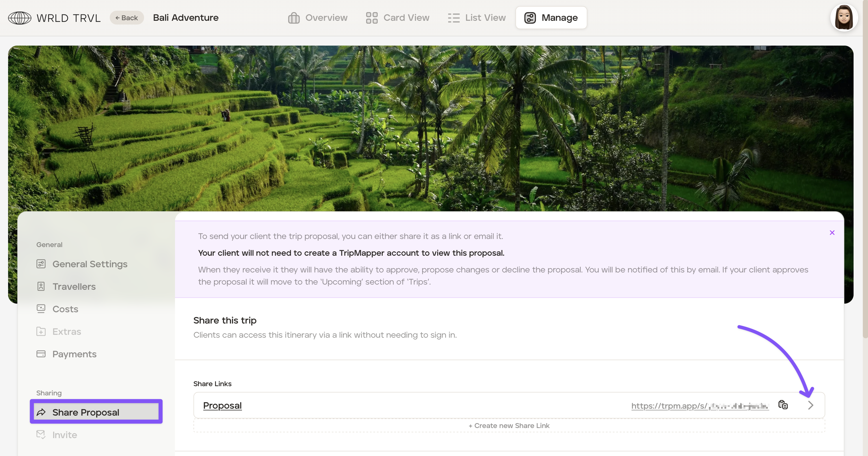
Task: Click the Invite envelope icon
Action: coord(41,435)
